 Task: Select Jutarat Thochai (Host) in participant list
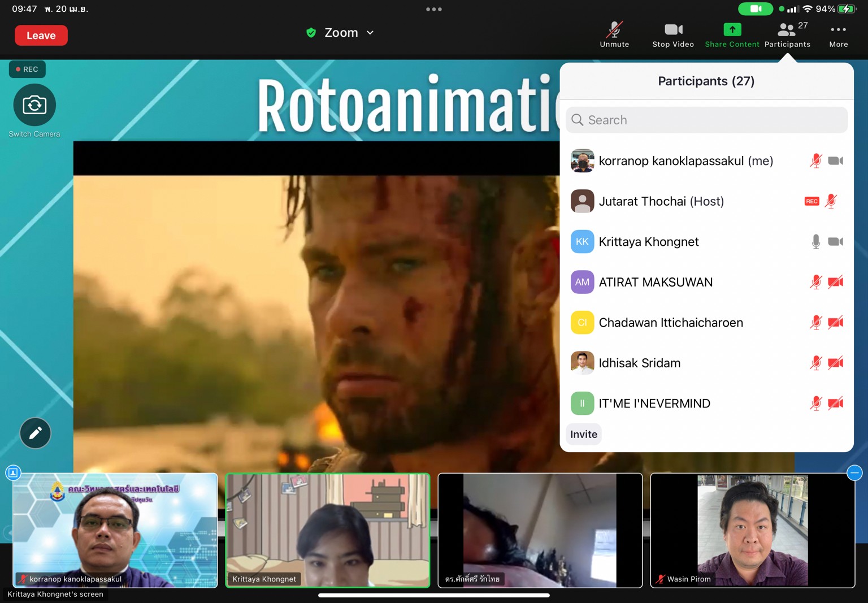click(661, 201)
